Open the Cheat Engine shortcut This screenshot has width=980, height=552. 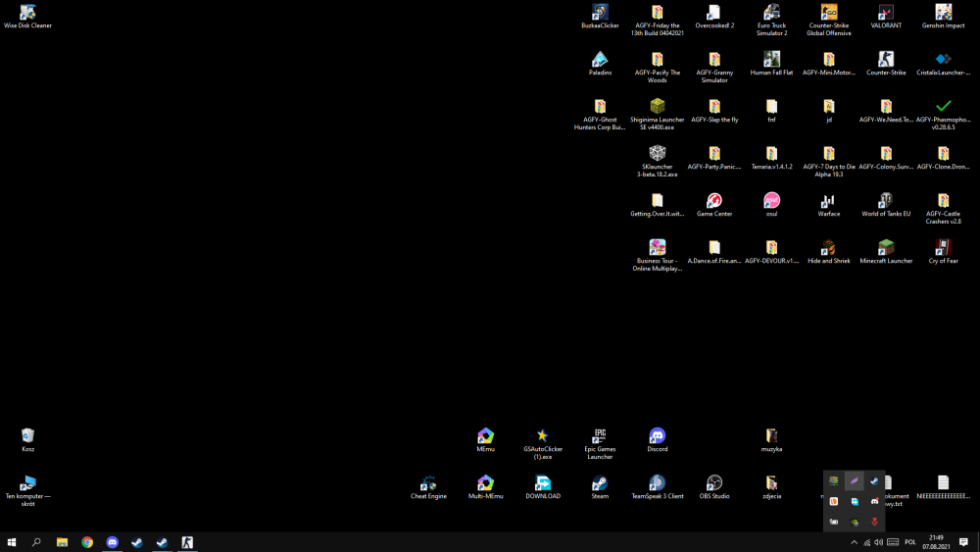428,487
